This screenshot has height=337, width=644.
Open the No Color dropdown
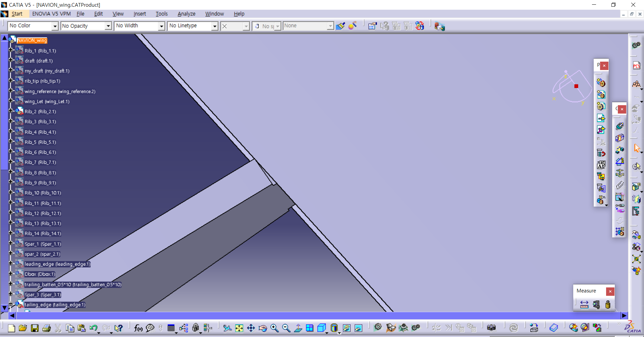pyautogui.click(x=55, y=26)
